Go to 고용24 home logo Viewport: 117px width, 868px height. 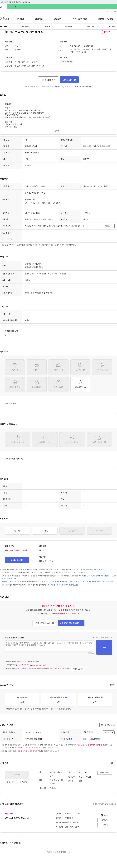click(x=4, y=19)
